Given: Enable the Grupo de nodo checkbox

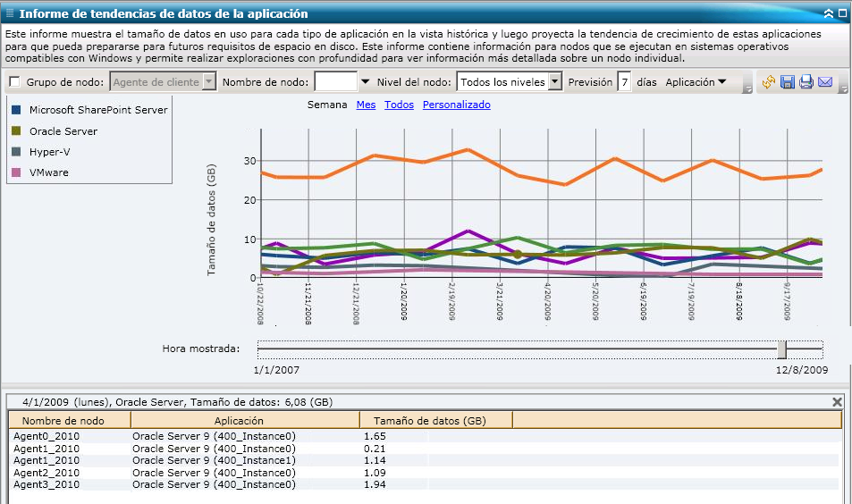Looking at the screenshot, I should [x=14, y=82].
